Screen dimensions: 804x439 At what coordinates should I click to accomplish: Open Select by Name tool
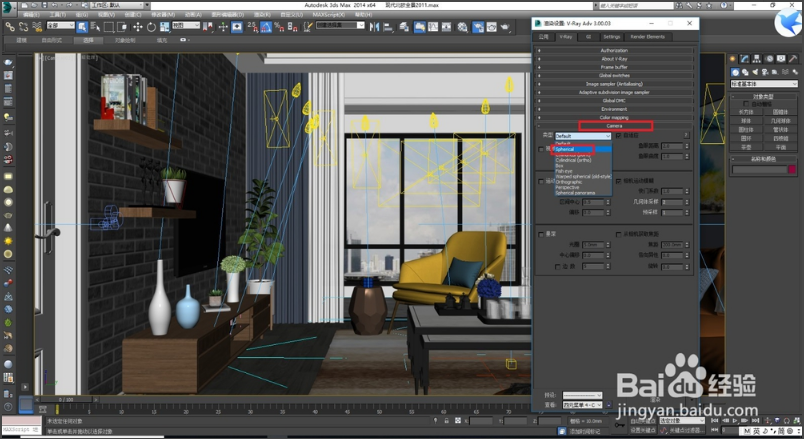(x=95, y=27)
